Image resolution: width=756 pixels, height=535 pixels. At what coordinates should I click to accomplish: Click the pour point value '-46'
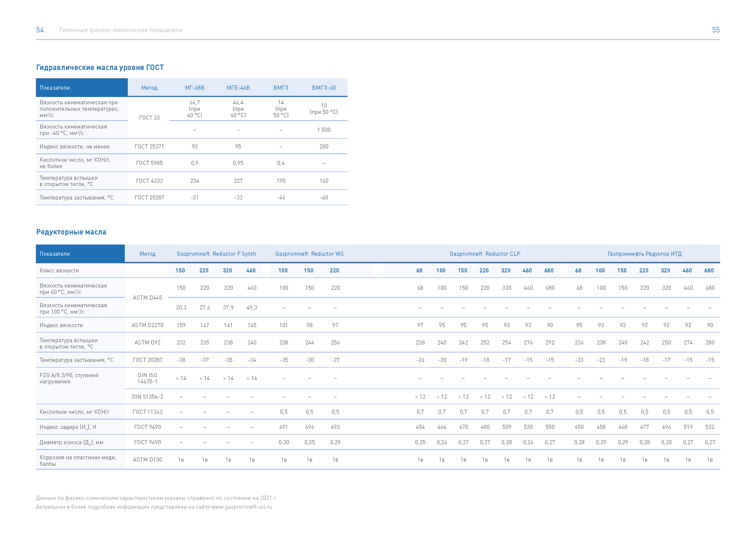point(281,198)
